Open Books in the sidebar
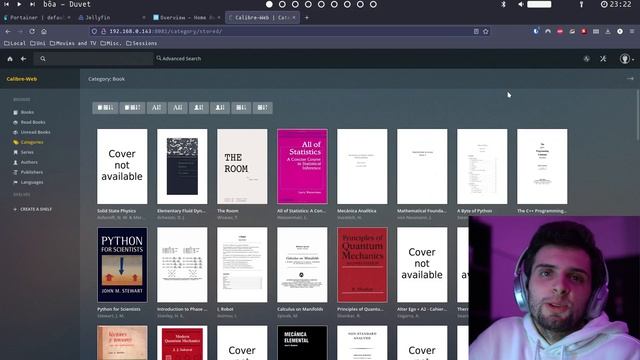The image size is (640, 360). coord(24,112)
